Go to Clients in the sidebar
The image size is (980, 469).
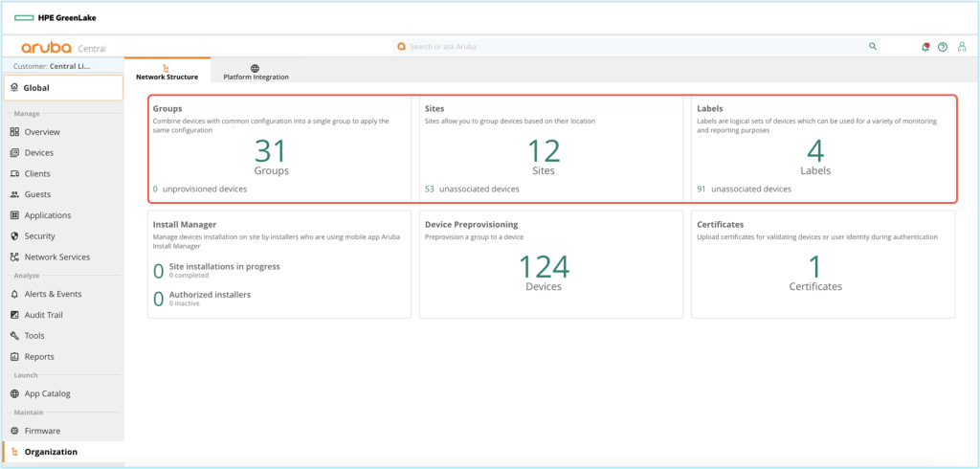click(x=37, y=174)
